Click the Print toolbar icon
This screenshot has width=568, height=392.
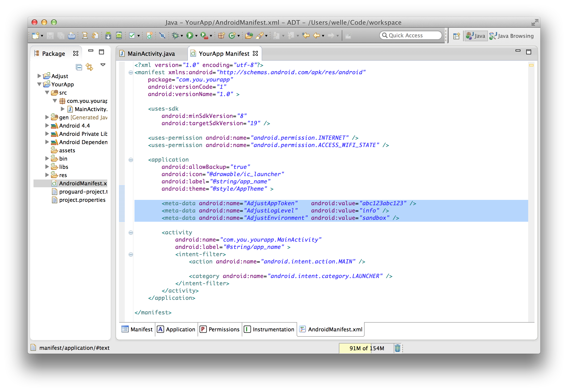[72, 36]
